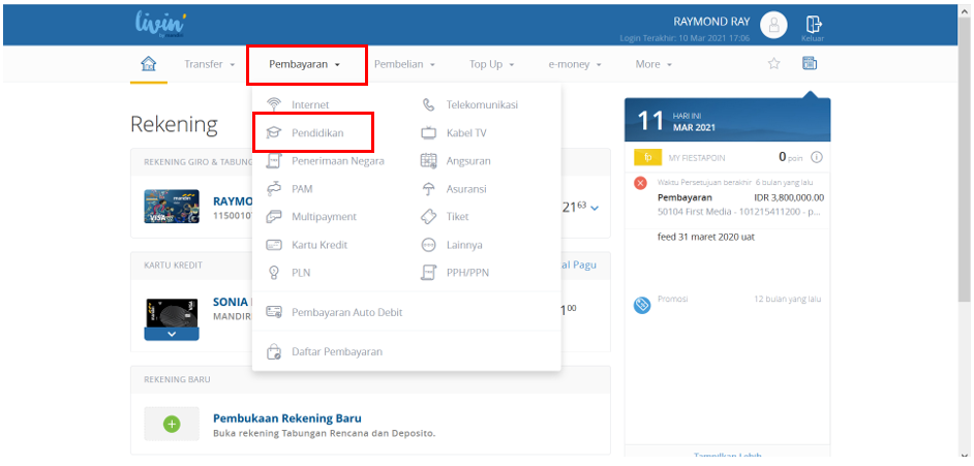
Task: Click RAYMOND RAY user name
Action: coord(712,22)
